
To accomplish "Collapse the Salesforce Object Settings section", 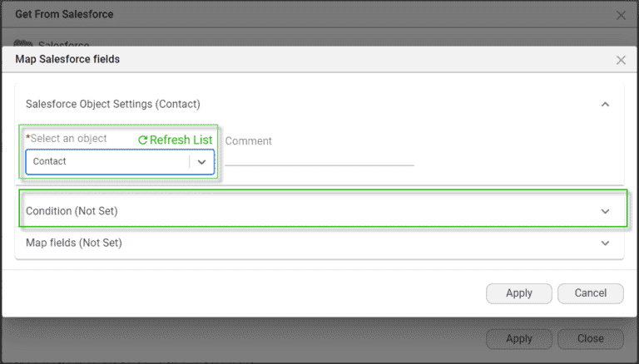I will coord(605,105).
